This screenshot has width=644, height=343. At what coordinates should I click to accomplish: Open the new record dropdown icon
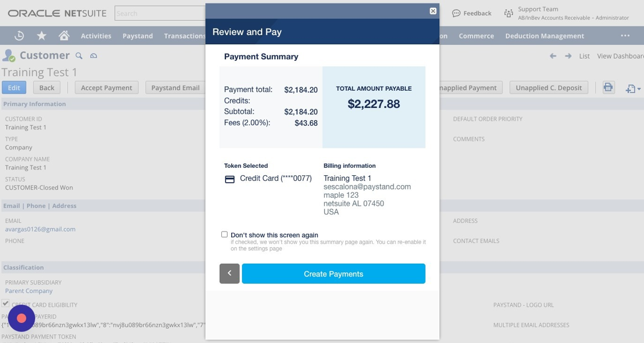click(x=632, y=88)
